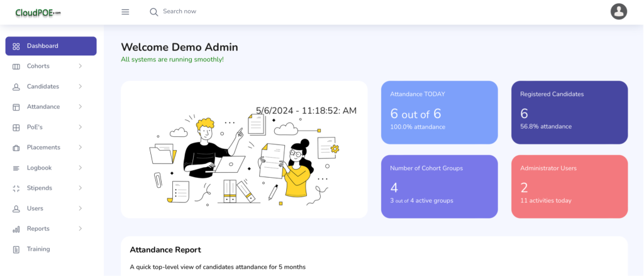This screenshot has height=277, width=644.
Task: Click the Cohorts sidebar icon
Action: pos(16,67)
